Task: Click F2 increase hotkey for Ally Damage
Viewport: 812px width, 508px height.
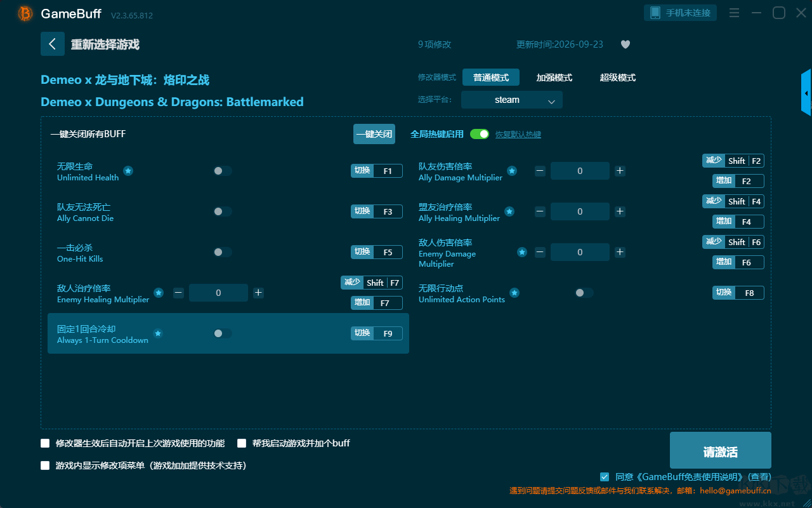Action: (738, 181)
